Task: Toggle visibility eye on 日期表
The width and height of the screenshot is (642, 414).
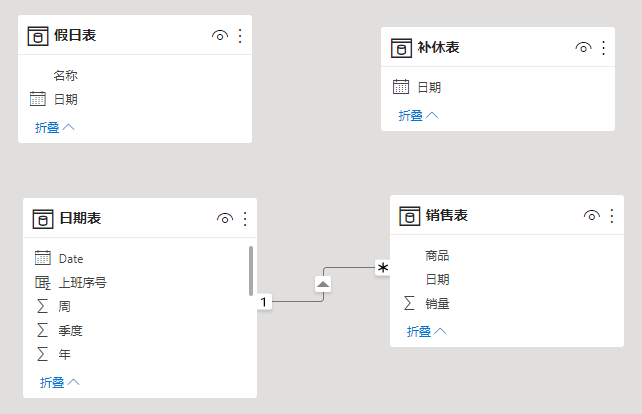Action: pos(225,219)
